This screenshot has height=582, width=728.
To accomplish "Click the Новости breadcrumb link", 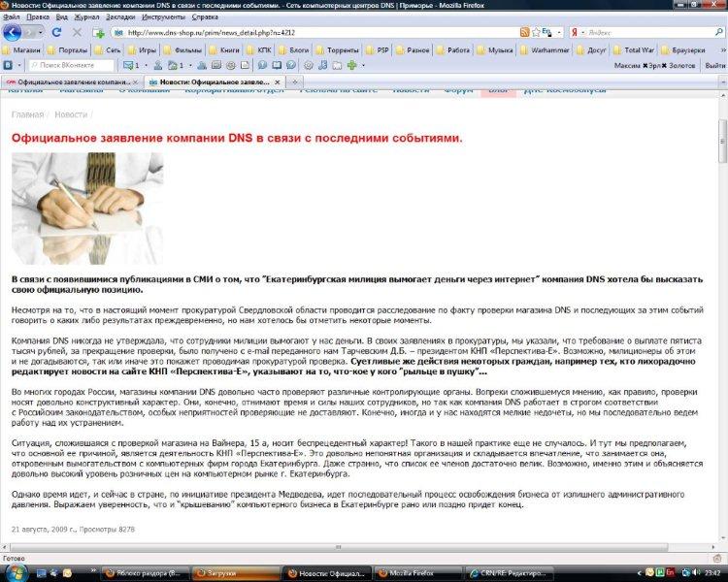I will 71,114.
